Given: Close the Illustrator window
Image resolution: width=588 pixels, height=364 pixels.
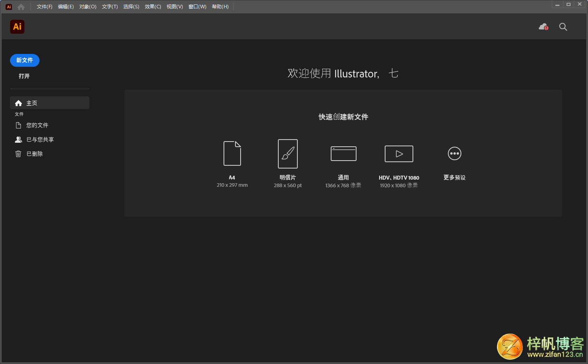Looking at the screenshot, I should pos(580,4).
